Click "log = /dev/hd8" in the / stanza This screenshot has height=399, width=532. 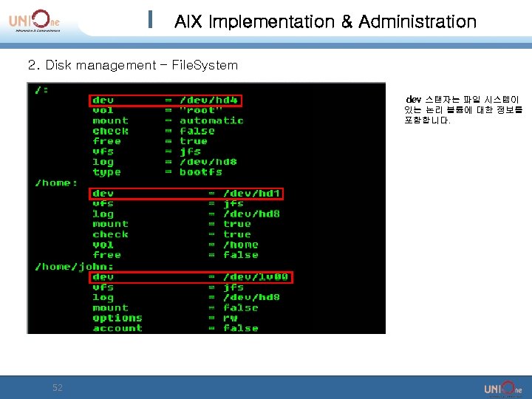[x=165, y=162]
